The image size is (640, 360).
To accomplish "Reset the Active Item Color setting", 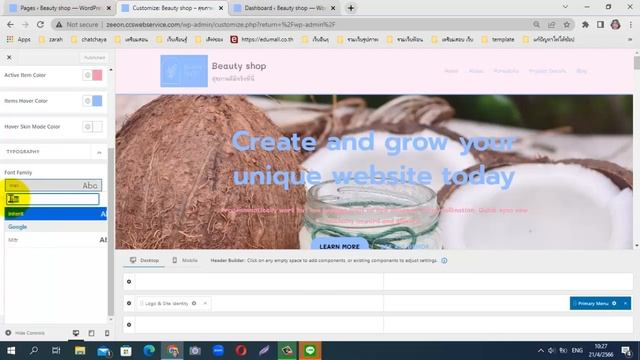I will [87, 75].
